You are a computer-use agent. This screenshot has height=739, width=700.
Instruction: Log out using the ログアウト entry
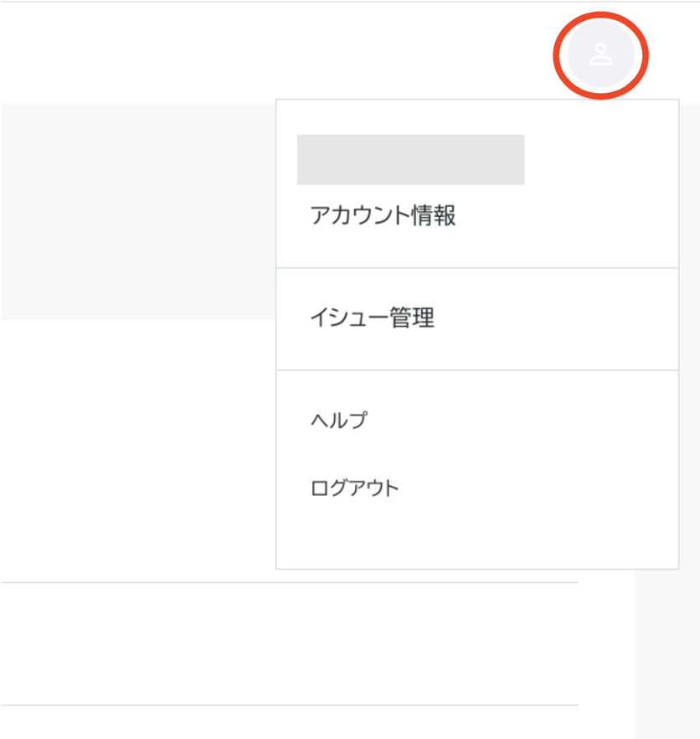[354, 488]
